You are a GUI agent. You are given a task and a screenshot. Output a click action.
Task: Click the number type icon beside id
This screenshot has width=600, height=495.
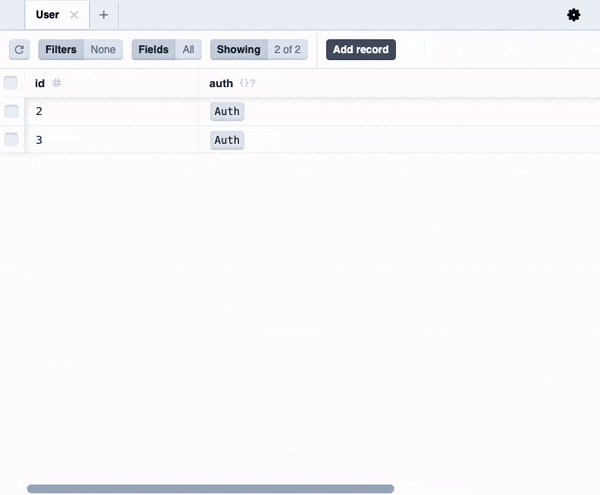coord(56,83)
